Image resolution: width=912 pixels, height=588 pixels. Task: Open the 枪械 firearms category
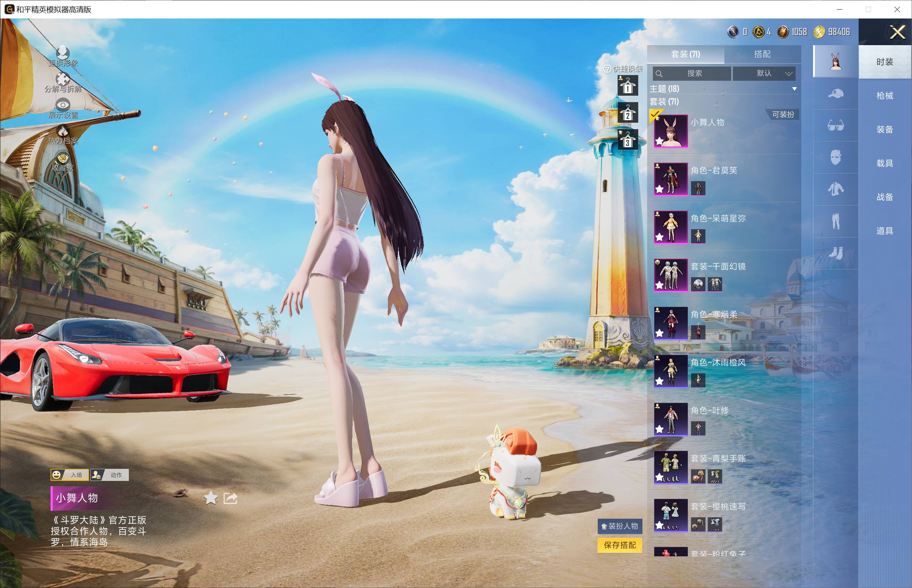pyautogui.click(x=885, y=96)
